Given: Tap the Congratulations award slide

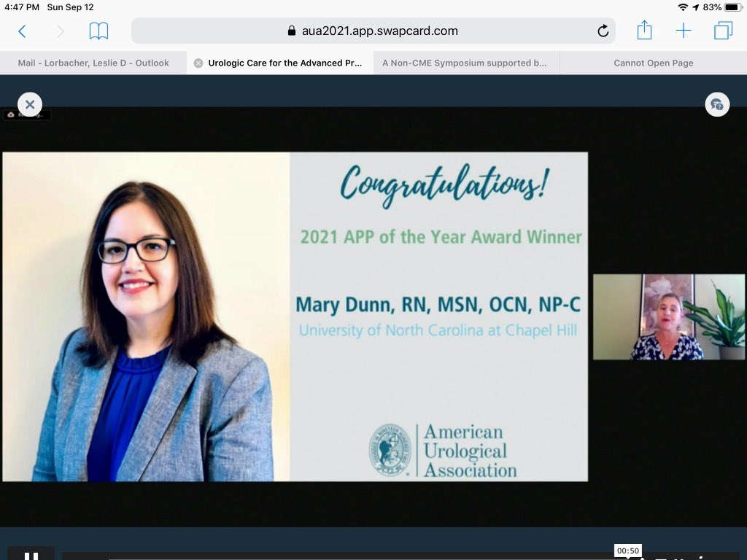Looking at the screenshot, I should point(295,316).
